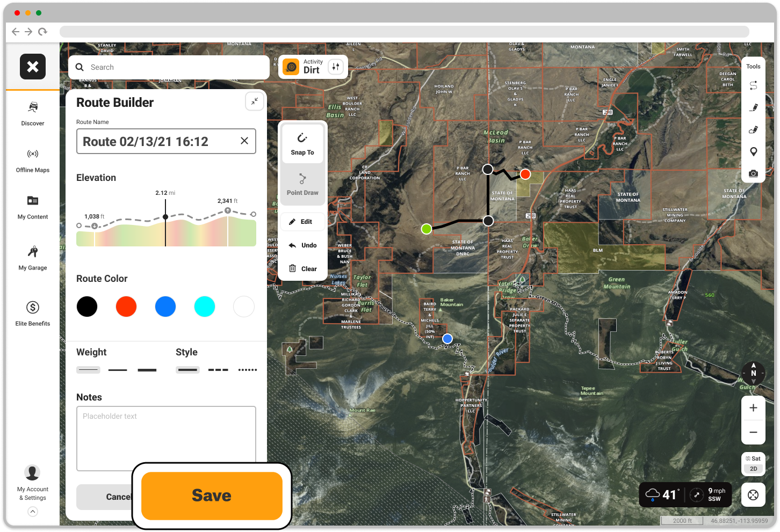The image size is (780, 532).
Task: Select the route drawing tool icon
Action: click(x=754, y=86)
